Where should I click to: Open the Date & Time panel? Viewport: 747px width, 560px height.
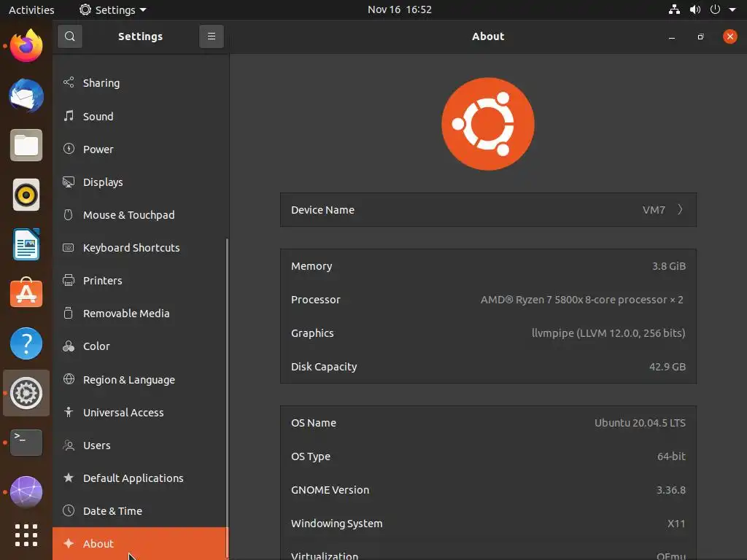(x=141, y=511)
